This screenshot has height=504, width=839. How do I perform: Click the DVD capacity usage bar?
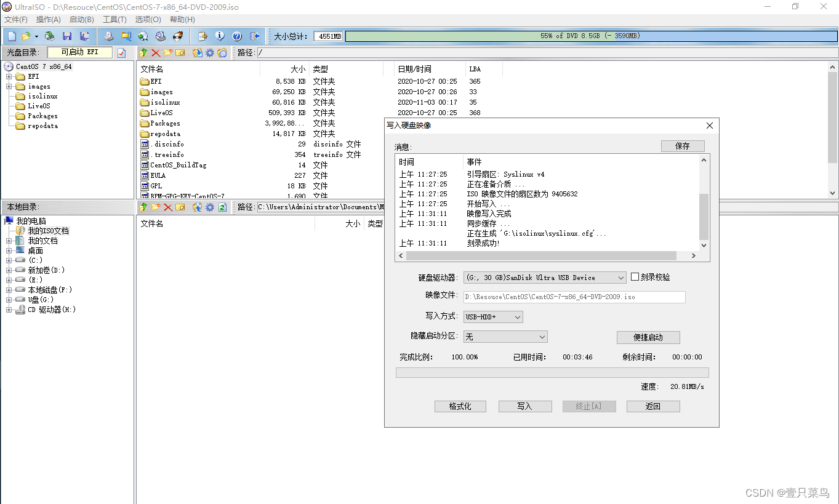coord(590,36)
